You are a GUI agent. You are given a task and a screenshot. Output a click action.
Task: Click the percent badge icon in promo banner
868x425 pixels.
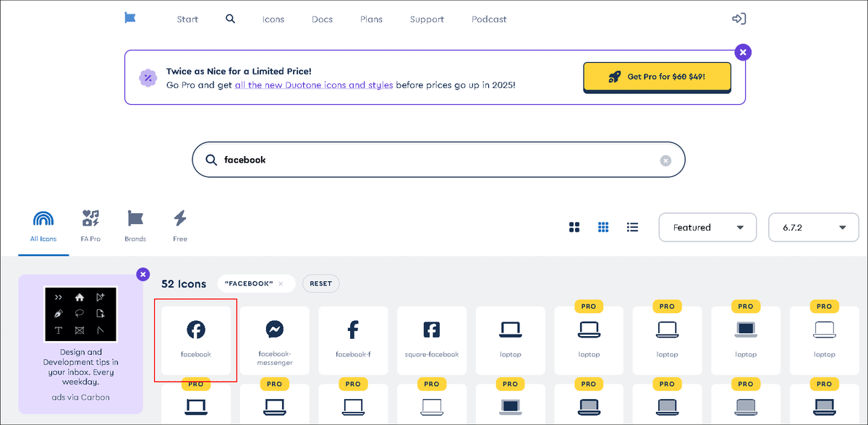click(x=148, y=77)
